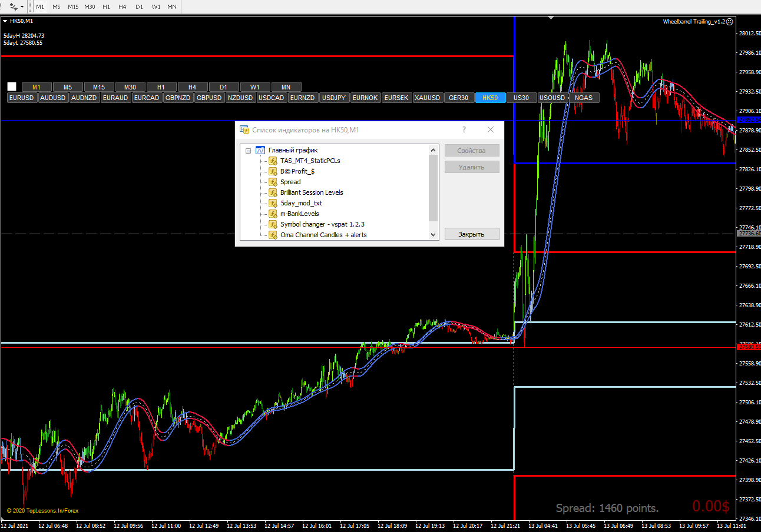This screenshot has width=761, height=532.
Task: Select the Spread indicator icon
Action: tap(273, 182)
